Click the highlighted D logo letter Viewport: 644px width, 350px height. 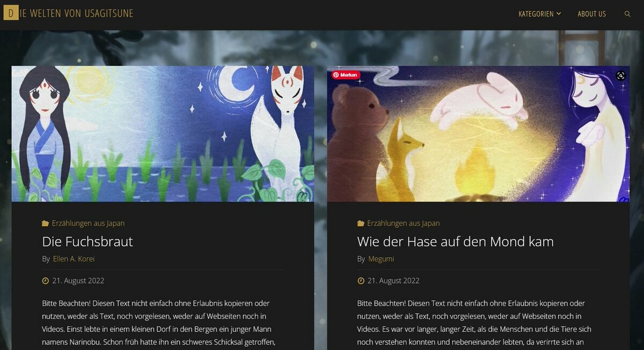(11, 13)
